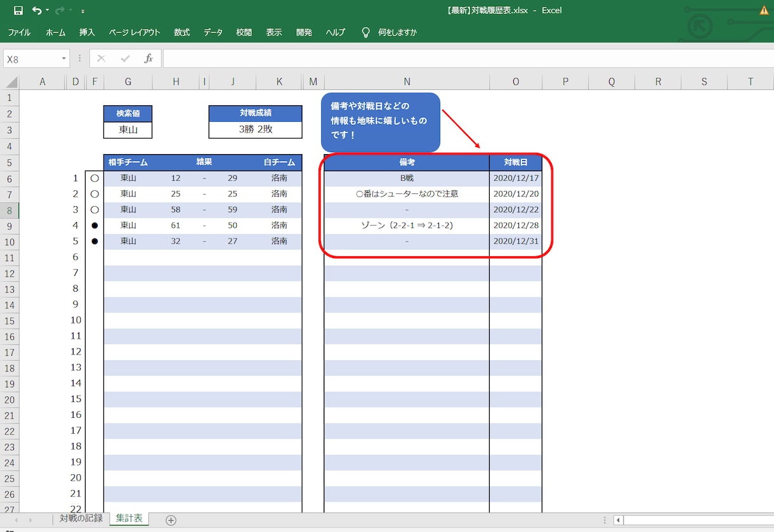
Task: Select column G header
Action: pyautogui.click(x=128, y=82)
